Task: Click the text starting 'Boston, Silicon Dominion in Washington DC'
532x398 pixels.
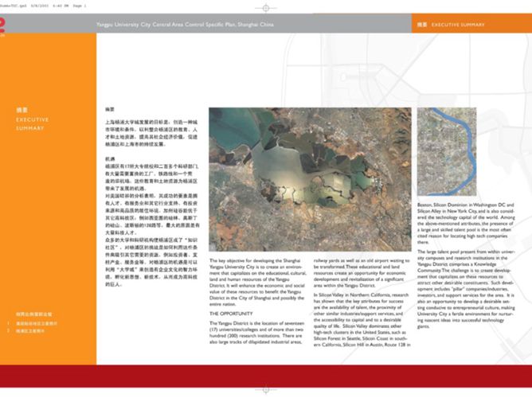Action: click(x=466, y=224)
